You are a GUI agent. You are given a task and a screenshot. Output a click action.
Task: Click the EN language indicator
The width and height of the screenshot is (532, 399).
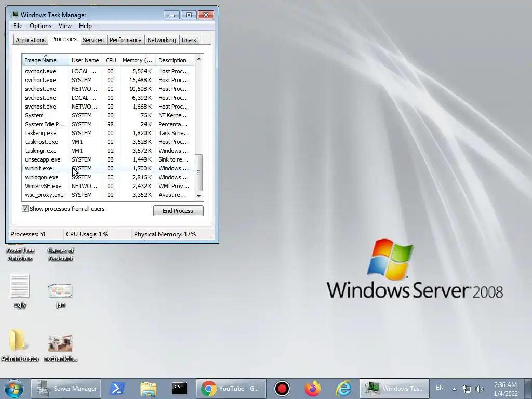(440, 388)
